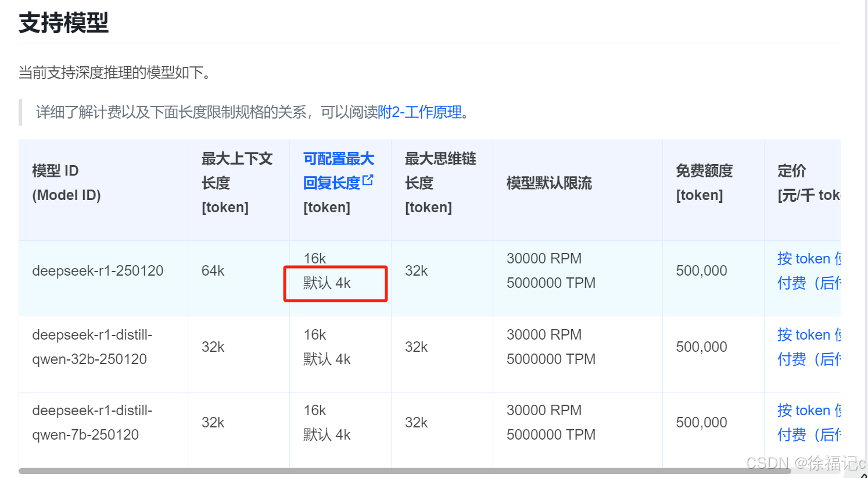Open 按 token pricing link for qwen-32b row
The image size is (868, 478).
(808, 347)
